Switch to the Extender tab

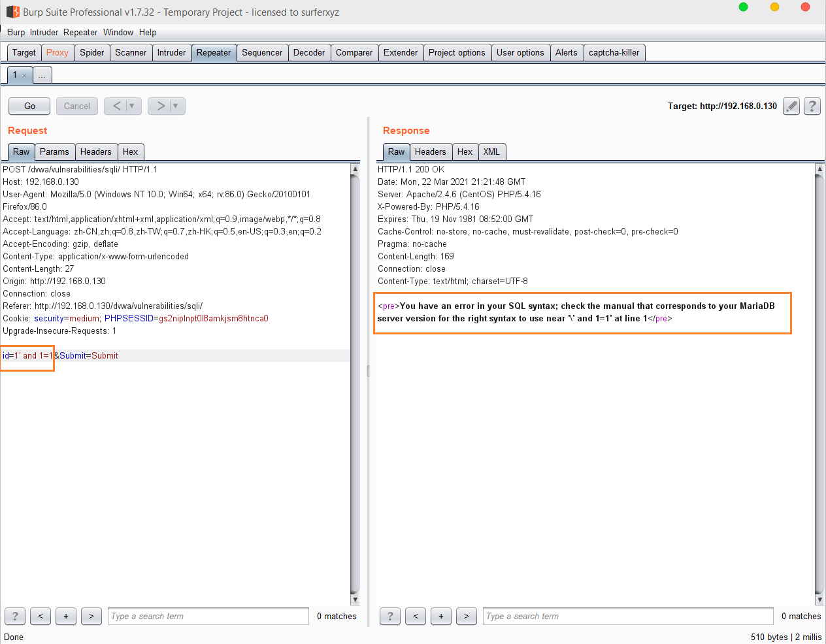[x=401, y=52]
